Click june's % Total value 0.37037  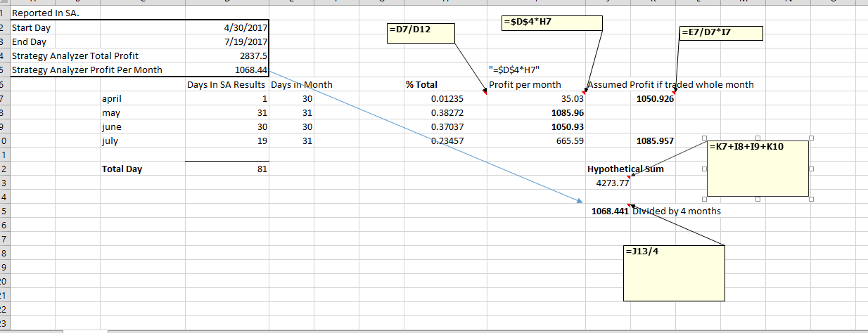447,127
